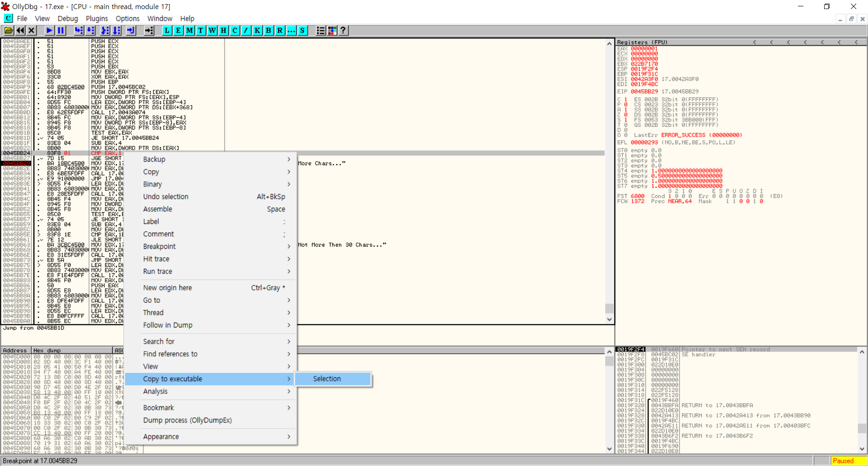The image size is (868, 466).
Task: Open the Plugins menu
Action: [97, 19]
